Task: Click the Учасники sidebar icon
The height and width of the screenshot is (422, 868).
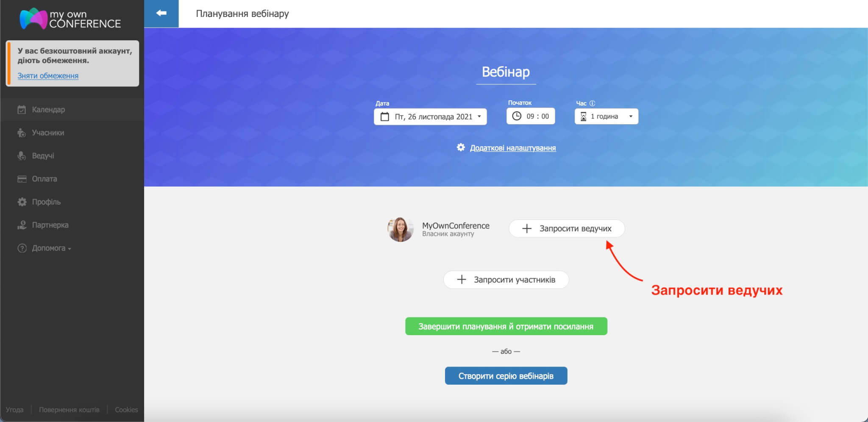Action: [x=22, y=132]
